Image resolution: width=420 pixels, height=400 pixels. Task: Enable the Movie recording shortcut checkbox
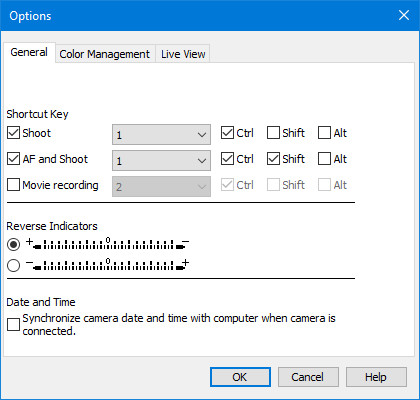click(13, 184)
